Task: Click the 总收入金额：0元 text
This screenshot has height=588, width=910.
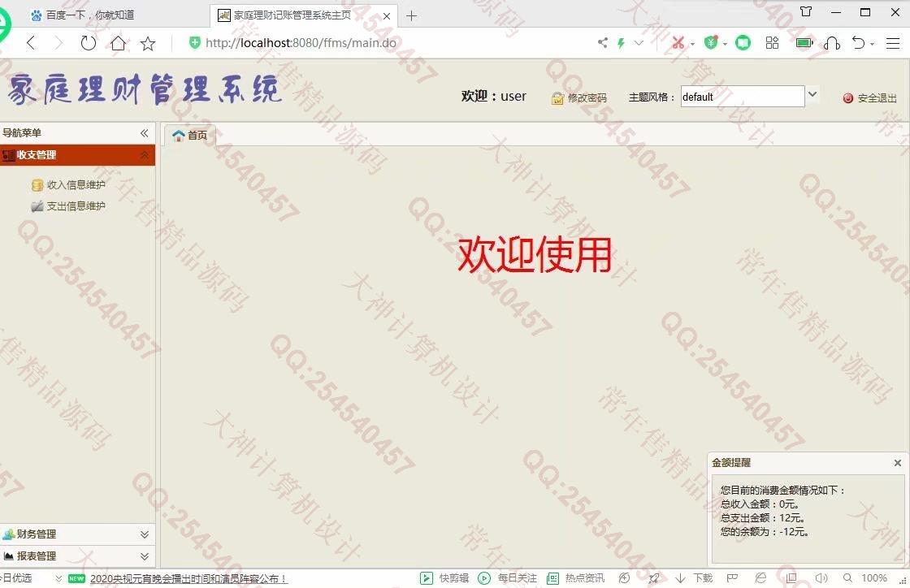Action: point(760,504)
